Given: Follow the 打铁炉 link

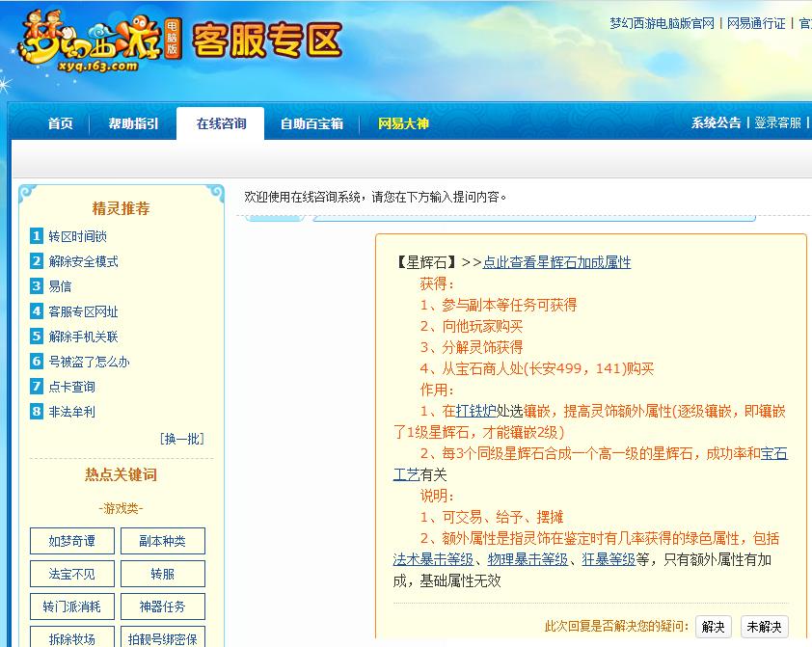Looking at the screenshot, I should click(475, 411).
